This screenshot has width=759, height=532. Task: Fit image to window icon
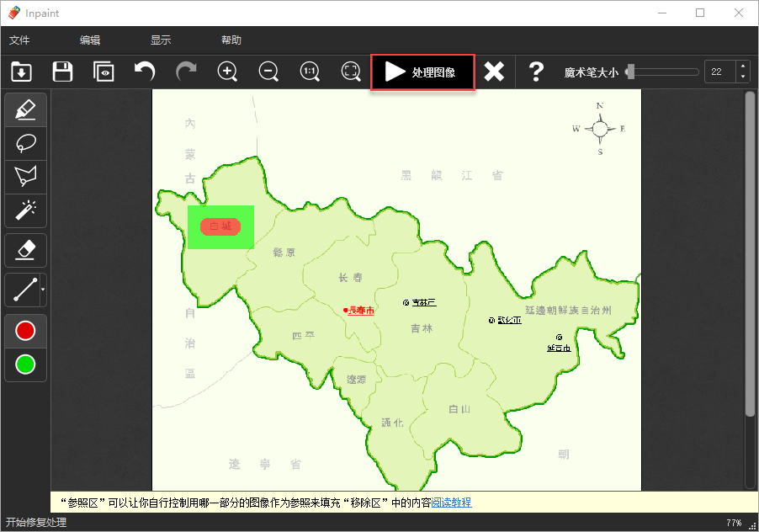click(x=351, y=72)
